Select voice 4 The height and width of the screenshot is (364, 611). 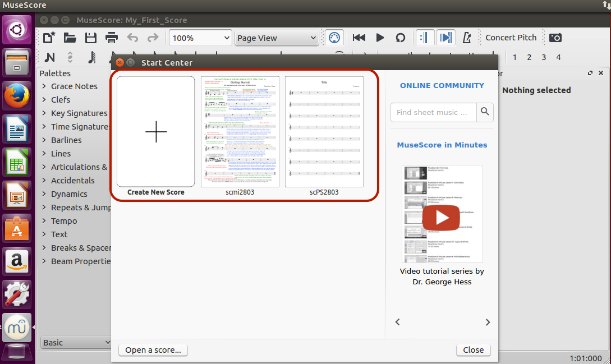558,57
